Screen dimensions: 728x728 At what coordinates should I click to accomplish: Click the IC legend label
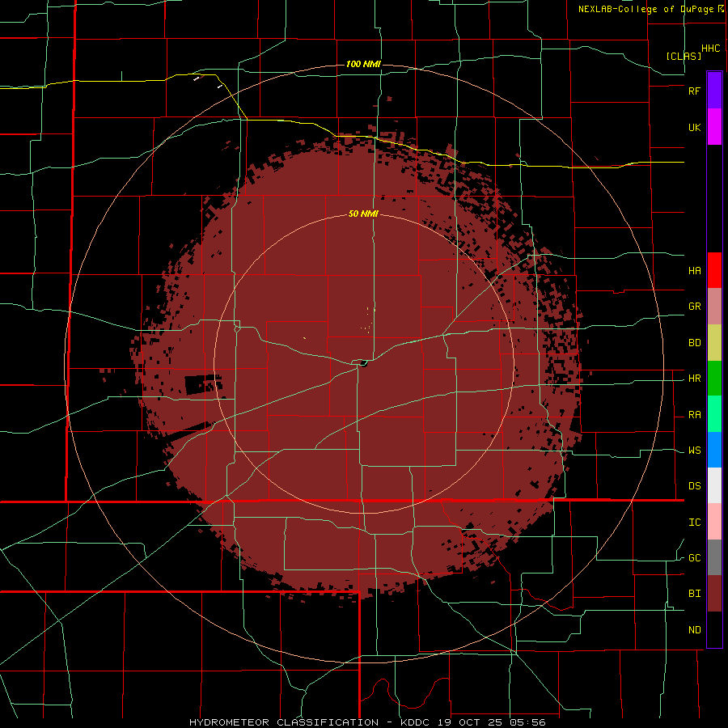click(694, 523)
